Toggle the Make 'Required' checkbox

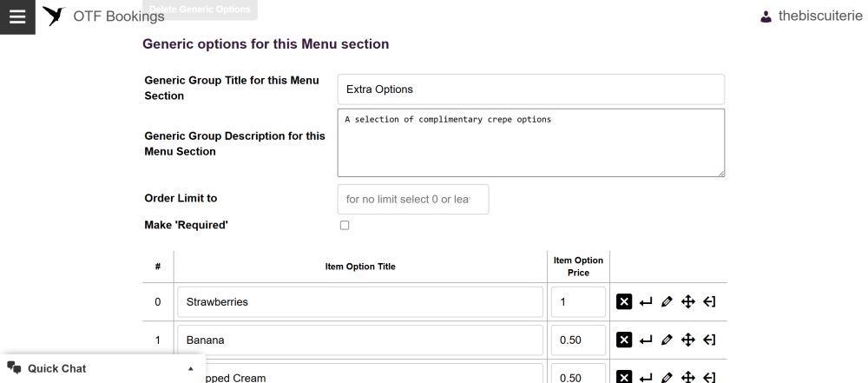click(x=345, y=225)
